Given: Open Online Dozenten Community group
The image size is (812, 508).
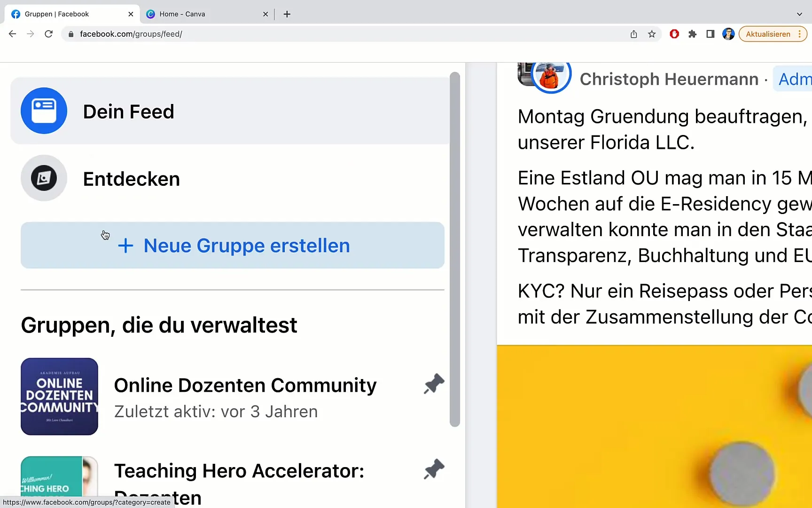Looking at the screenshot, I should pyautogui.click(x=245, y=385).
